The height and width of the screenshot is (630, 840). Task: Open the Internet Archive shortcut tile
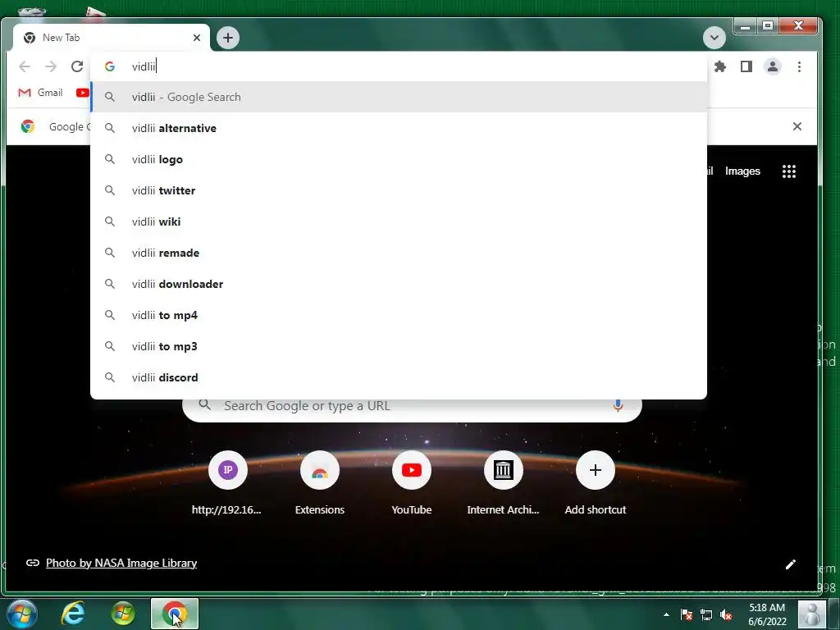pyautogui.click(x=503, y=483)
